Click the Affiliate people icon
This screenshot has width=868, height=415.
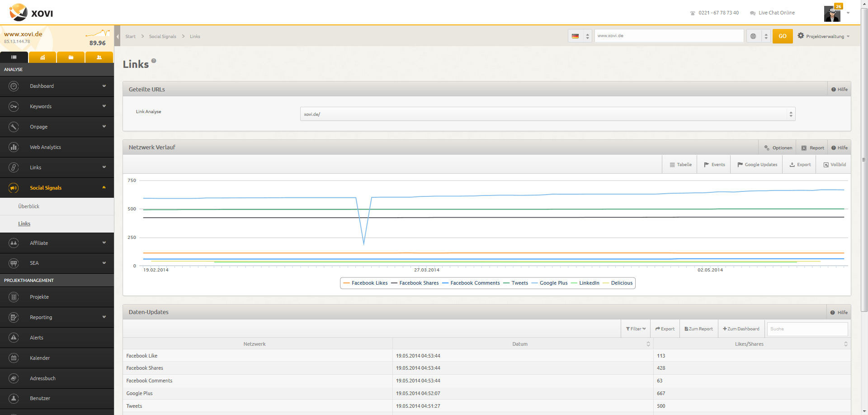[x=14, y=243]
